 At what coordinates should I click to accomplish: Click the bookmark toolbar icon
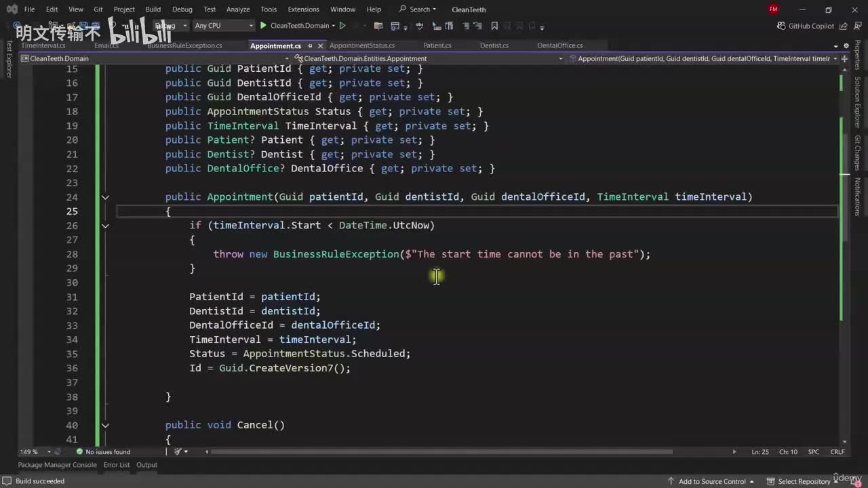click(494, 26)
